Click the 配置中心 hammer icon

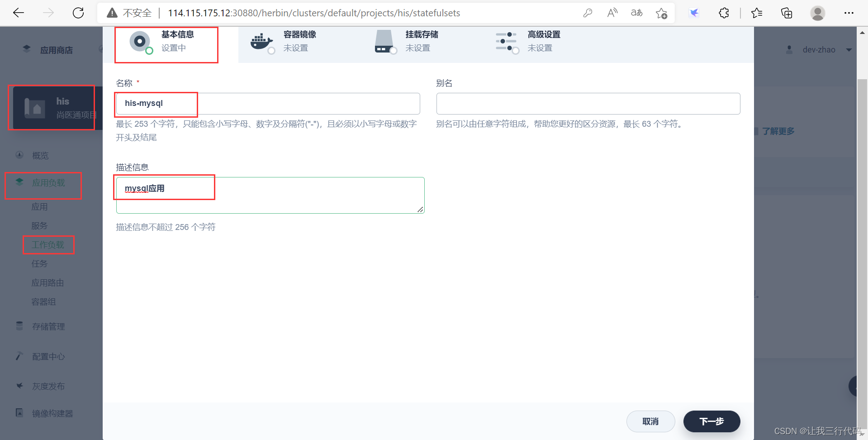pyautogui.click(x=19, y=356)
